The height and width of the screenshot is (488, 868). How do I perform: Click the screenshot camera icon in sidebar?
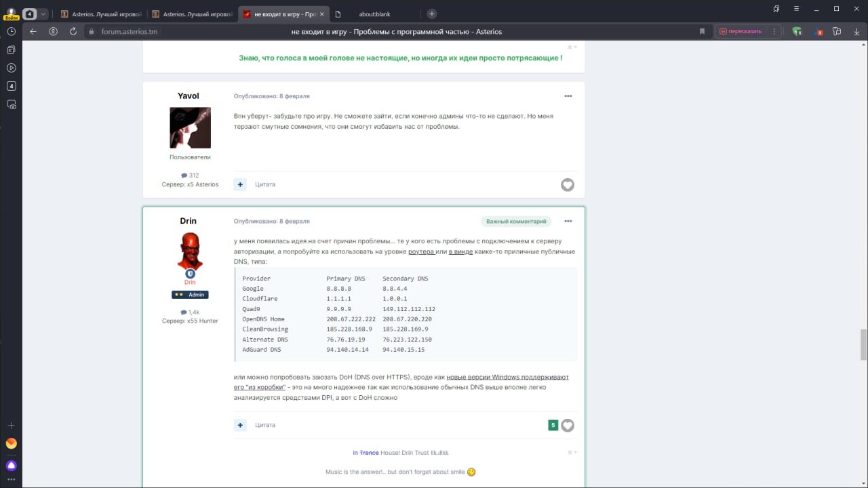tap(11, 104)
